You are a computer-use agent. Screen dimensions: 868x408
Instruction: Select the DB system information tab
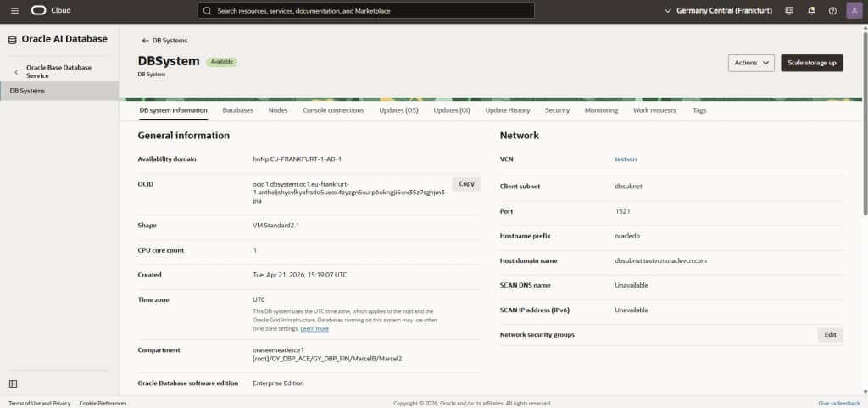[x=173, y=111]
